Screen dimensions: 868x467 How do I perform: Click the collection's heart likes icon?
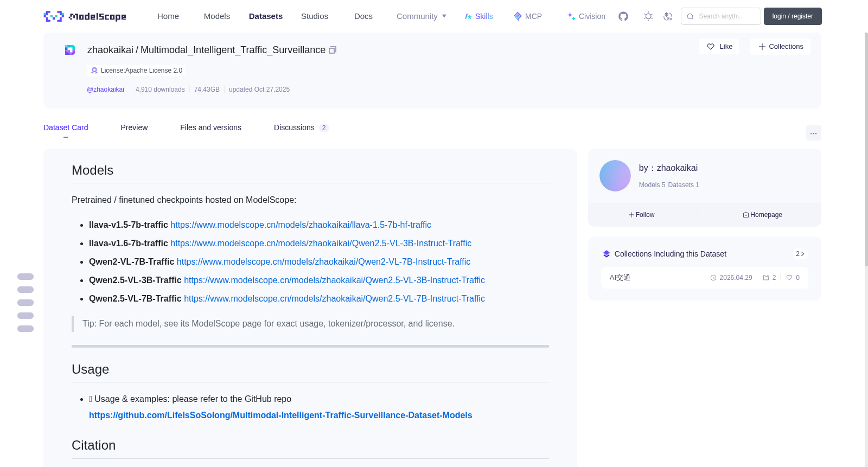pos(789,278)
